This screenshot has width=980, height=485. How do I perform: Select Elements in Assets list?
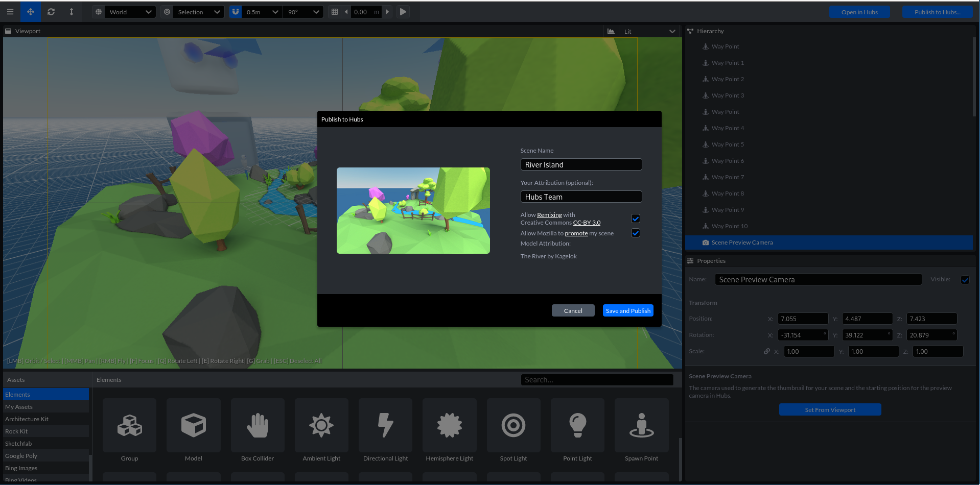(46, 395)
